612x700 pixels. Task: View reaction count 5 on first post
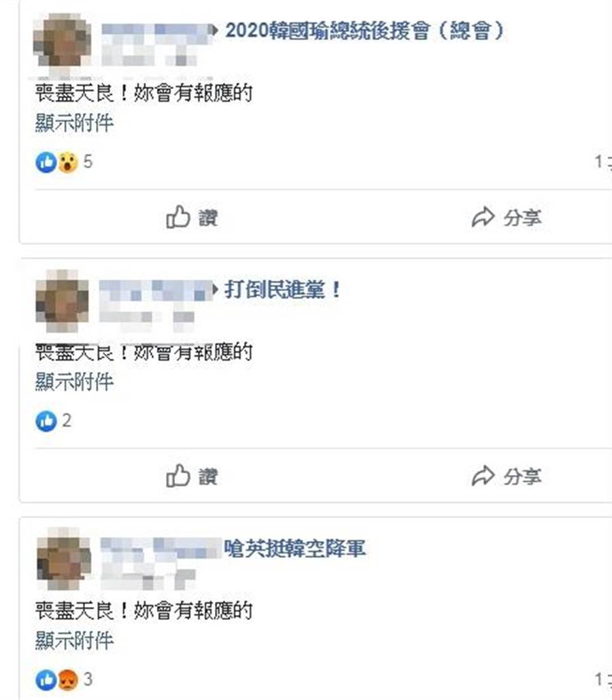point(88,162)
